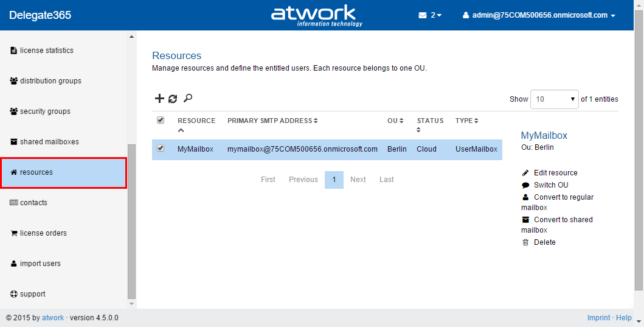644x327 pixels.
Task: Click the security groups people icon
Action: 14,111
